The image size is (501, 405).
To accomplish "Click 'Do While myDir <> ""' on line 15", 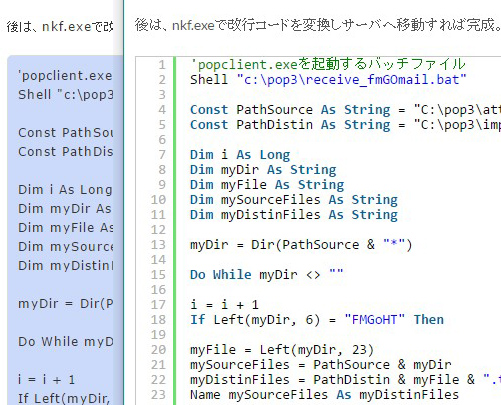I will [267, 275].
